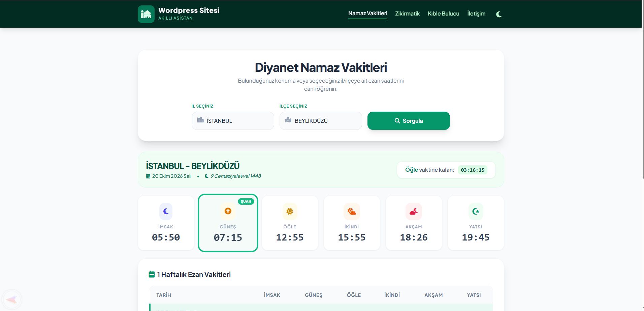
Task: Select the Akşam 18:26 time
Action: (414, 237)
